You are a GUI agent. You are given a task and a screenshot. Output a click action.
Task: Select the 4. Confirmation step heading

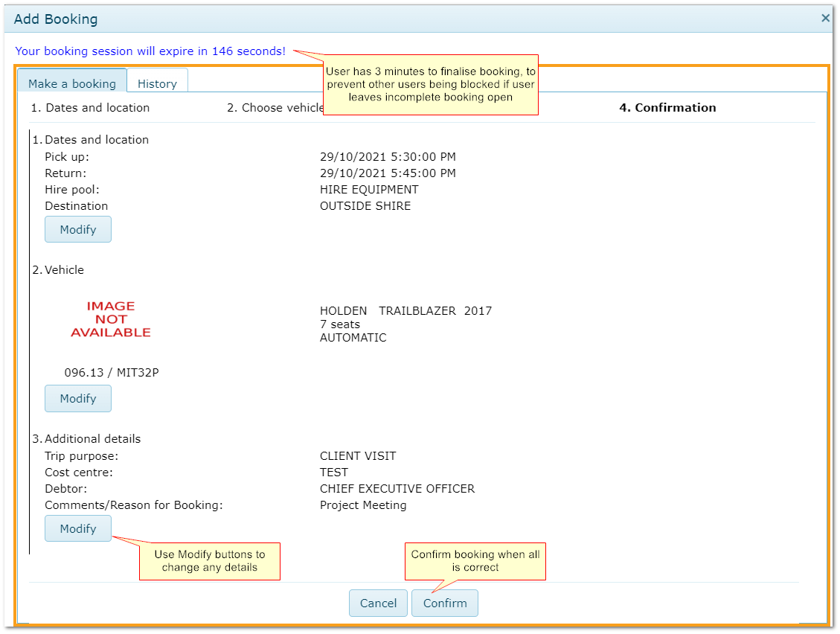click(667, 107)
